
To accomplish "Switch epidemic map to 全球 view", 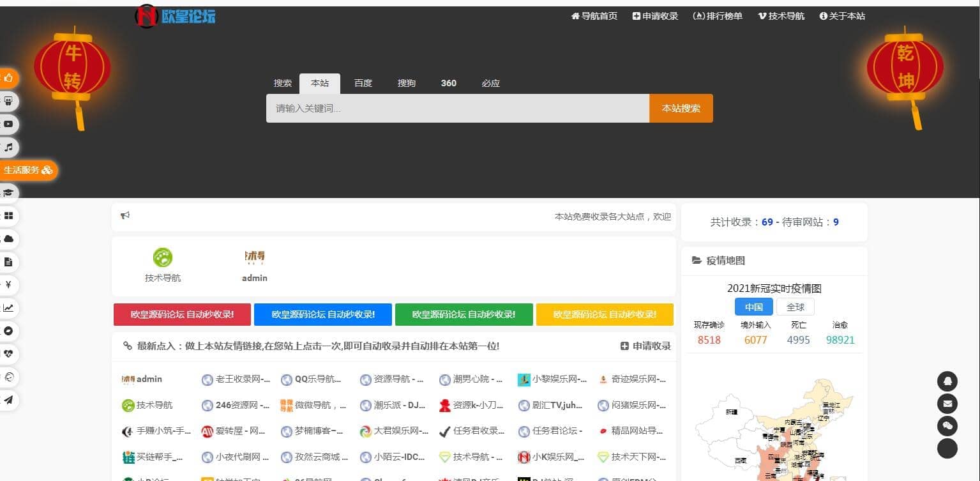I will click(795, 307).
